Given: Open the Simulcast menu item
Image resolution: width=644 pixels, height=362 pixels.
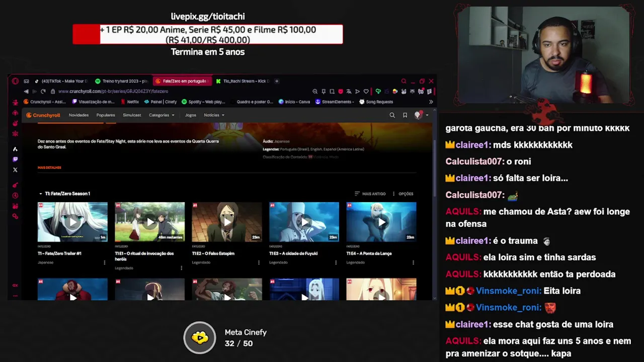Looking at the screenshot, I should point(132,115).
